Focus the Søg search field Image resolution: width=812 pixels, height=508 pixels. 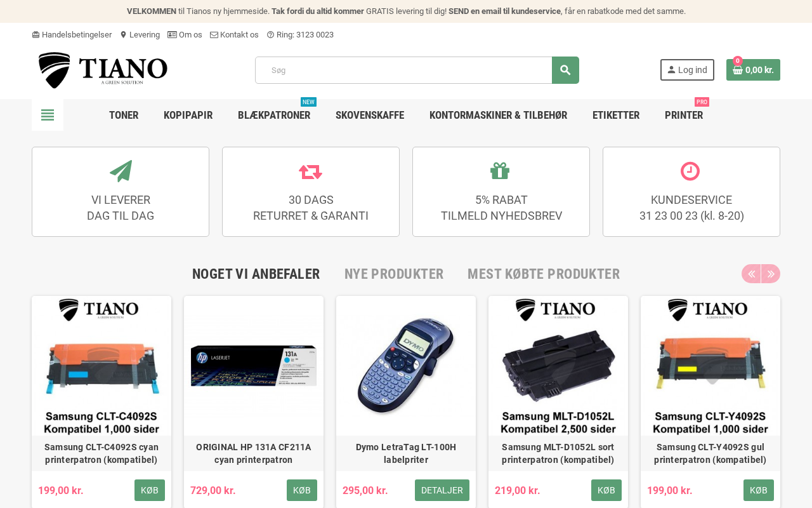tap(403, 70)
